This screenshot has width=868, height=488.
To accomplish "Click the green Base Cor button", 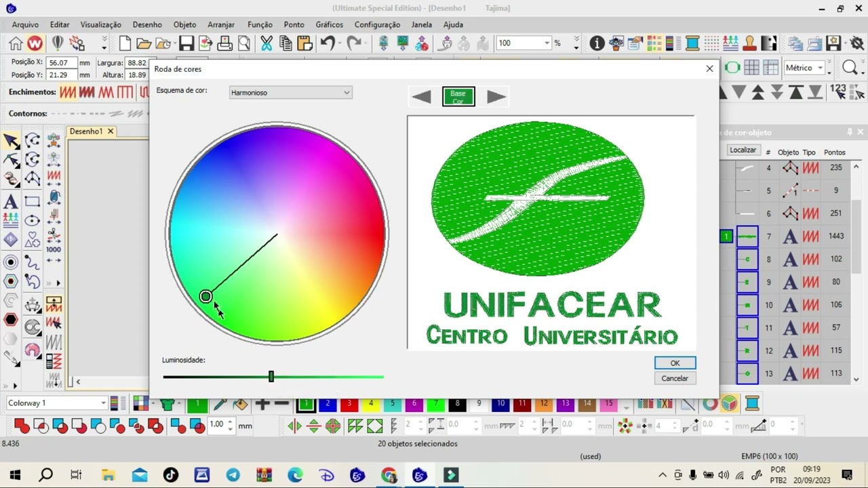I will coord(458,97).
